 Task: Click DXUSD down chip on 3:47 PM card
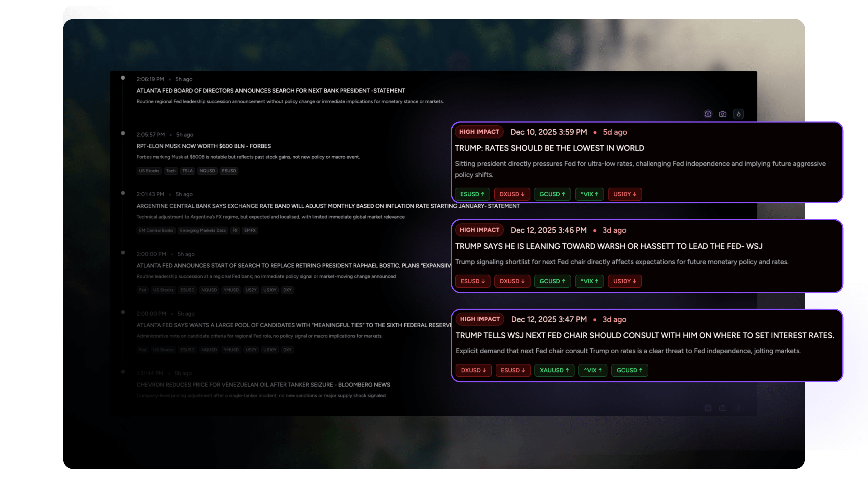[474, 370]
